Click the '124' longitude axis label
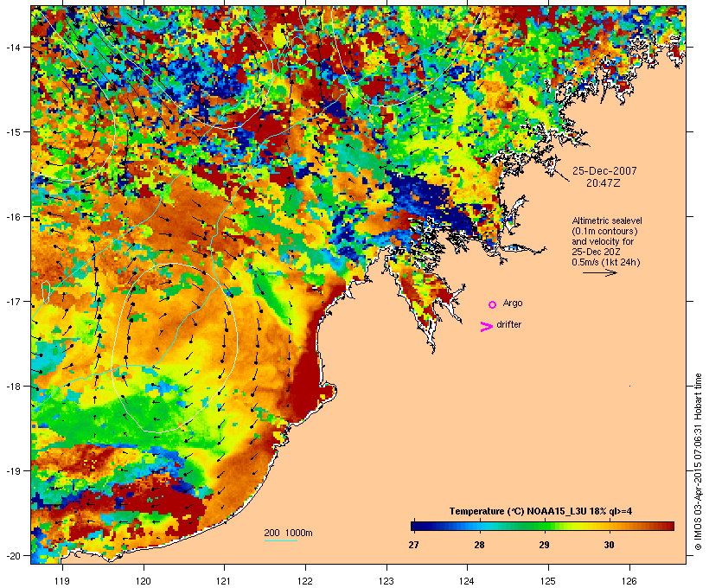The image size is (709, 588). tap(467, 581)
